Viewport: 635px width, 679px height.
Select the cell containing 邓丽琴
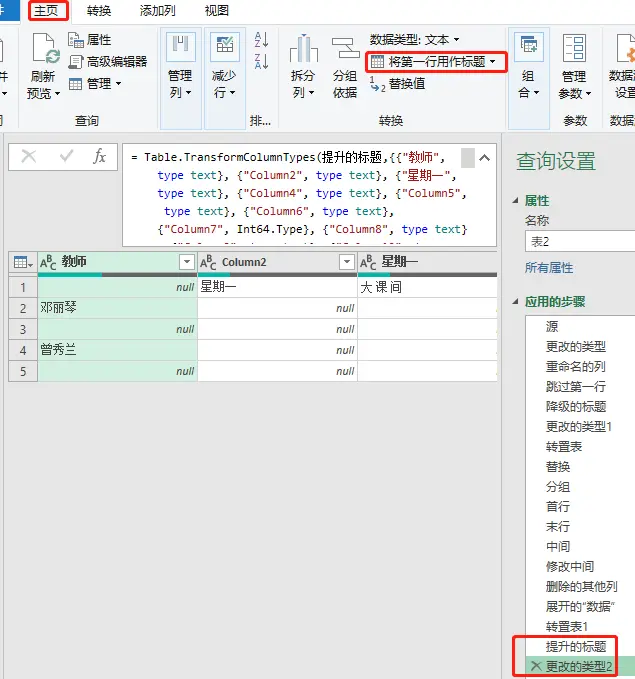coord(117,308)
